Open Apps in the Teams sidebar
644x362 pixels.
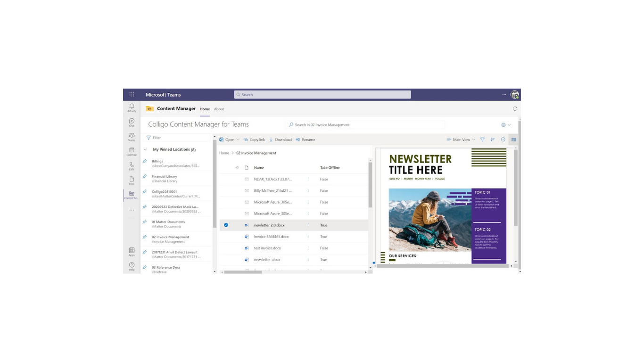pos(132,252)
